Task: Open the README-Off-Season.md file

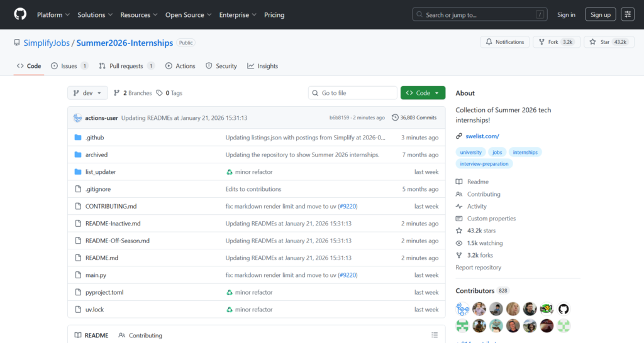Action: pyautogui.click(x=117, y=241)
